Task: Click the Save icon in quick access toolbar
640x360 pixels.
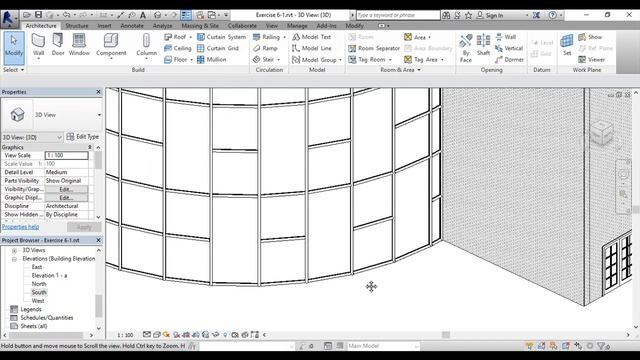Action: 38,15
